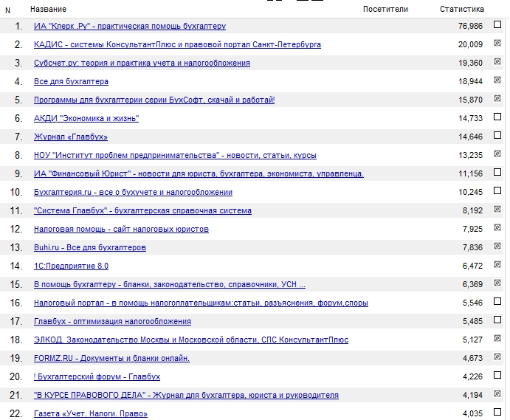Open Главбух - оптимизация налогообложения link
510x420 pixels.
click(112, 321)
